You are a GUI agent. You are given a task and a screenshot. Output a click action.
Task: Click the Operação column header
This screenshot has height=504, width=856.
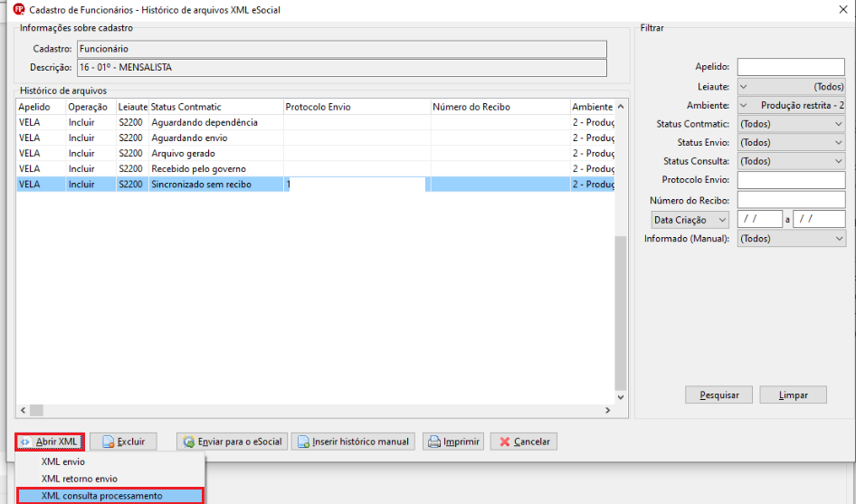pos(91,107)
